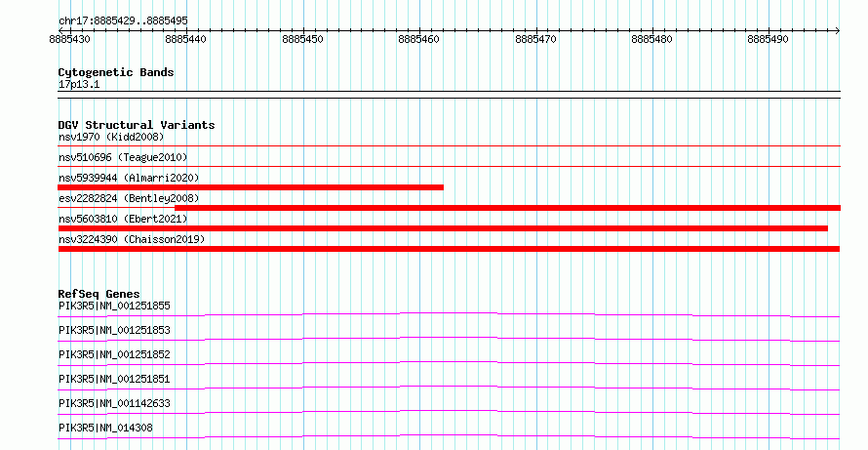Open transcript PIK3R5|NM_001251851
Screen dimensions: 868x450
(114, 379)
